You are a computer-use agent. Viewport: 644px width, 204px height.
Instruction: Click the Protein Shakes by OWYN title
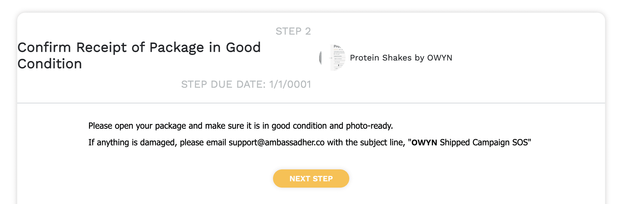pos(401,58)
